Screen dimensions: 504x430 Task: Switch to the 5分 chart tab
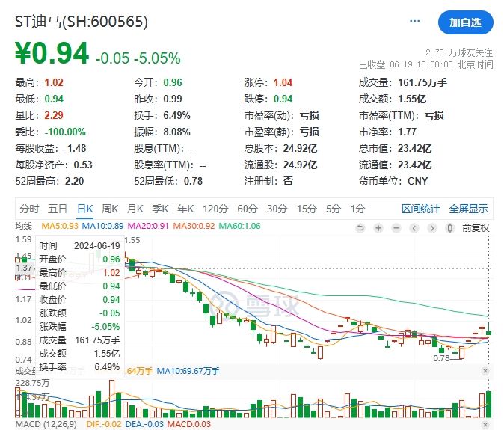tap(334, 209)
